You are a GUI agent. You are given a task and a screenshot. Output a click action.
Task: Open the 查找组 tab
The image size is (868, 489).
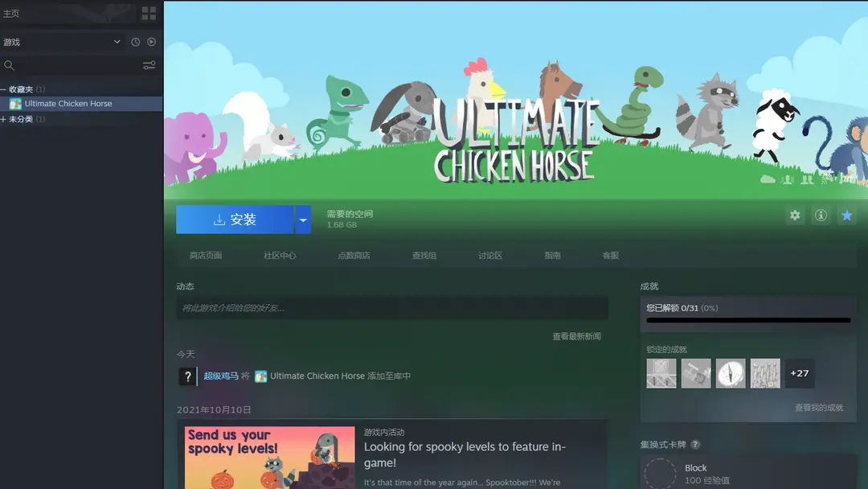coord(424,255)
